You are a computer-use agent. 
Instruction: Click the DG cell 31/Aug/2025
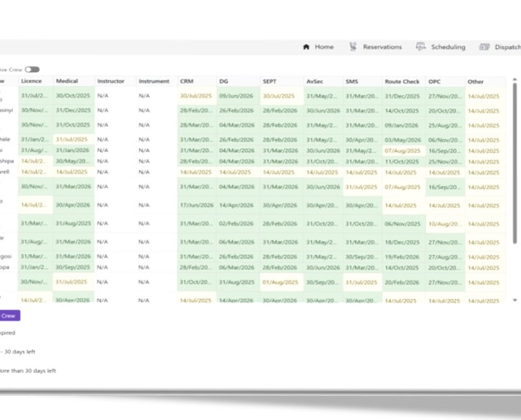tap(237, 282)
